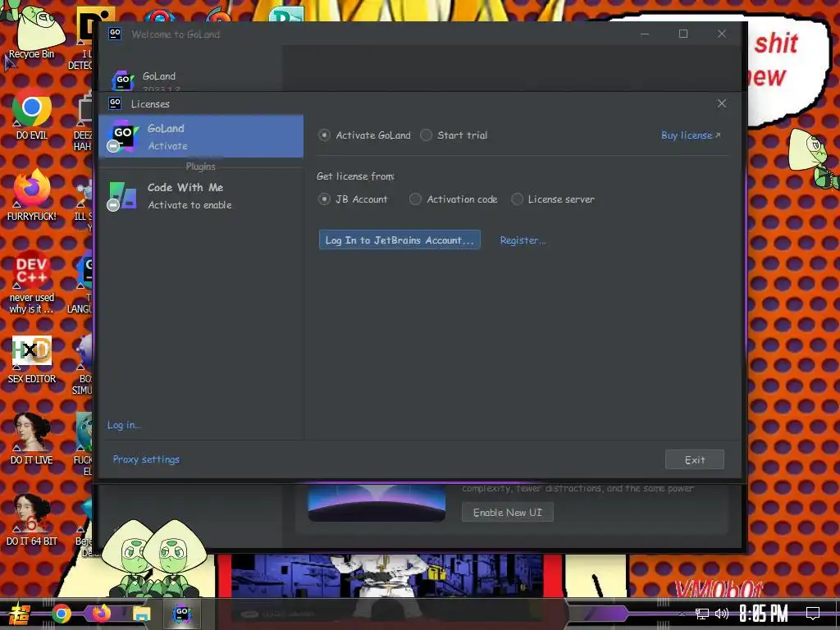Open DO IT LIVE desktop icon
Image resolution: width=840 pixels, height=630 pixels.
point(32,439)
